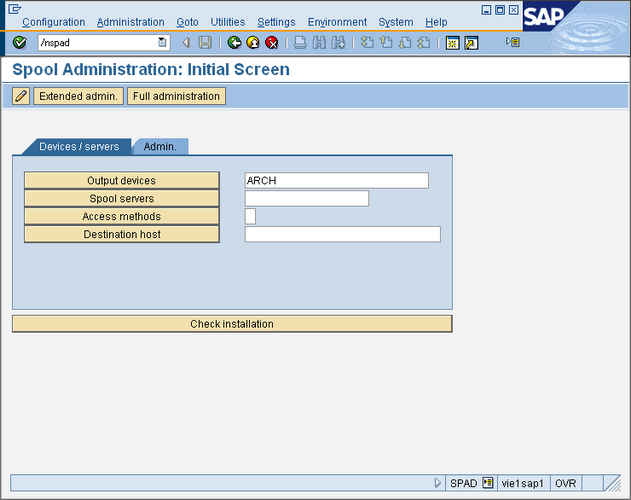The width and height of the screenshot is (631, 500).
Task: Open the status bar SPAD selector icon
Action: click(488, 482)
